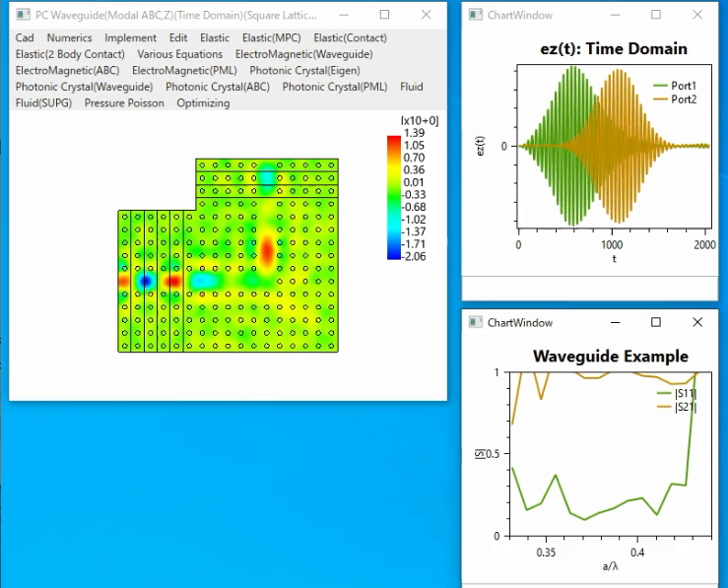Click the -2.06 minimum legend value

tap(413, 257)
